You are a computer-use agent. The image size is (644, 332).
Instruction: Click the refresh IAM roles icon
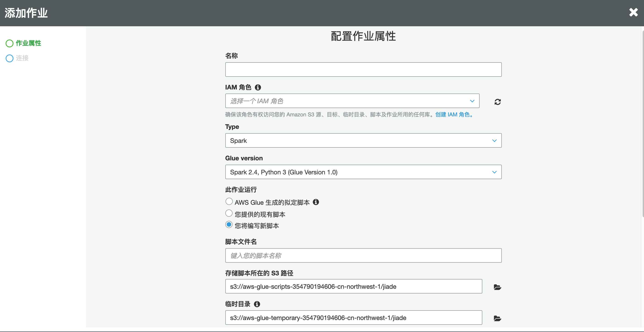point(497,102)
